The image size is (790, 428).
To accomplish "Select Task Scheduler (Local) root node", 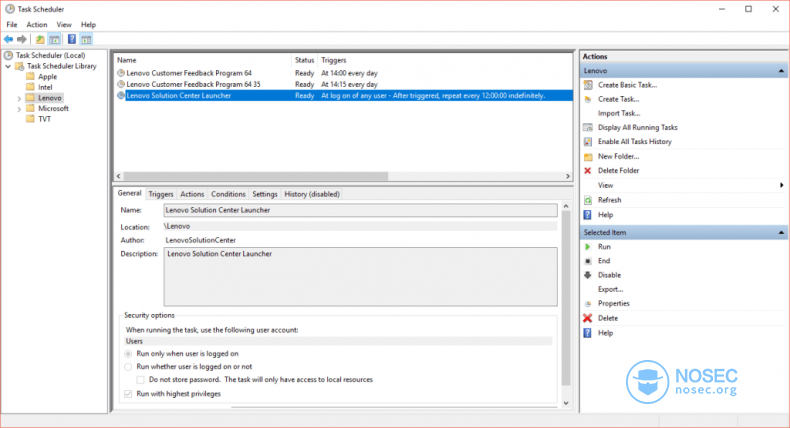I will click(50, 55).
